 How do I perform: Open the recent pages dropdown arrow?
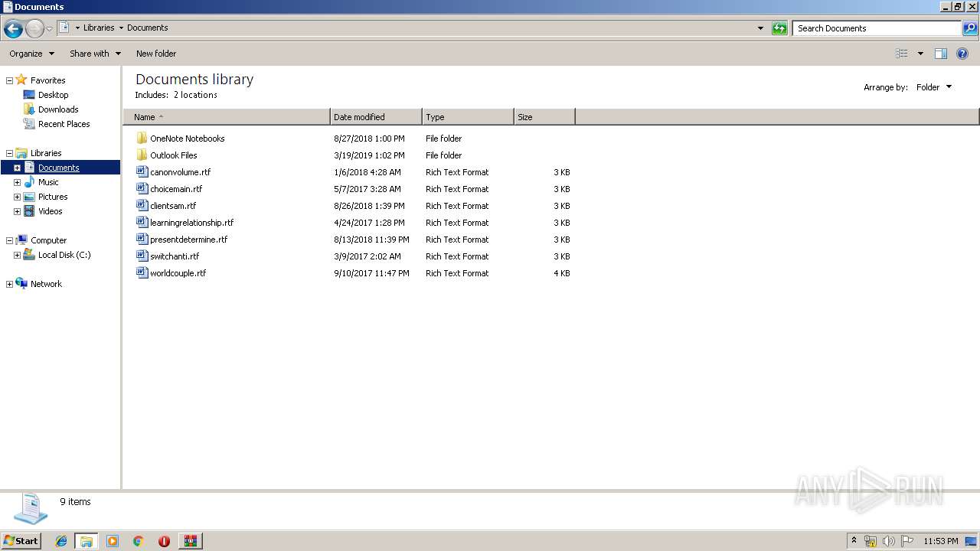49,29
